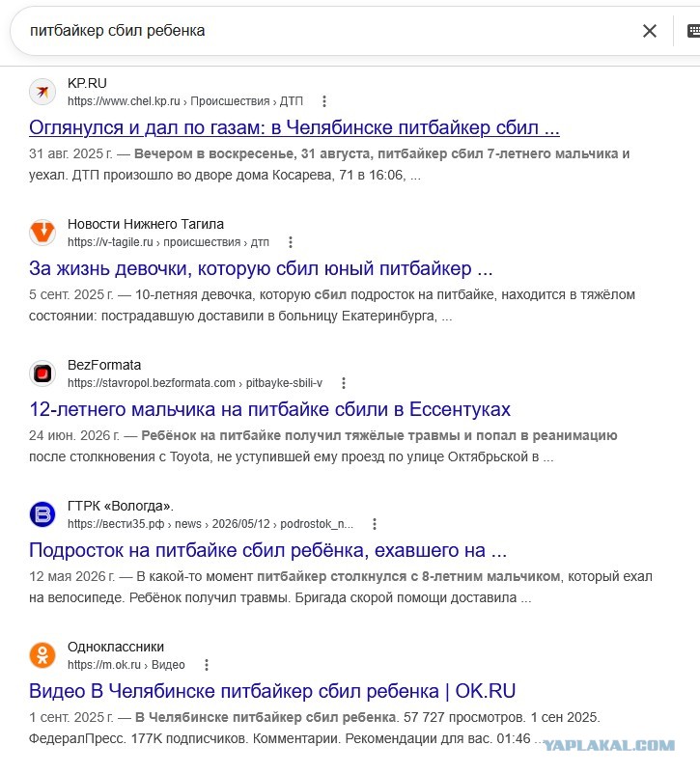The height and width of the screenshot is (774, 700).
Task: Open the three-dot menu for the v-tagile.ru result
Action: [x=291, y=242]
